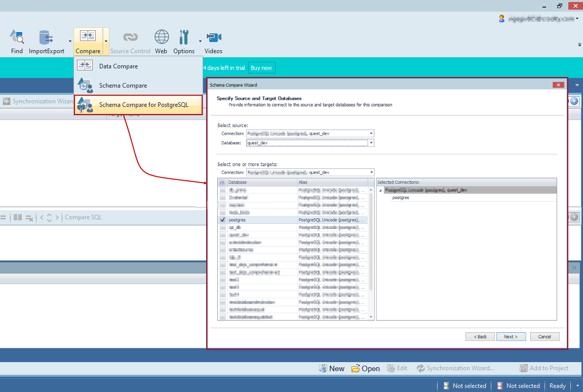Choose Schema Compare for PostgreSQL
The image size is (583, 392).
(x=143, y=105)
